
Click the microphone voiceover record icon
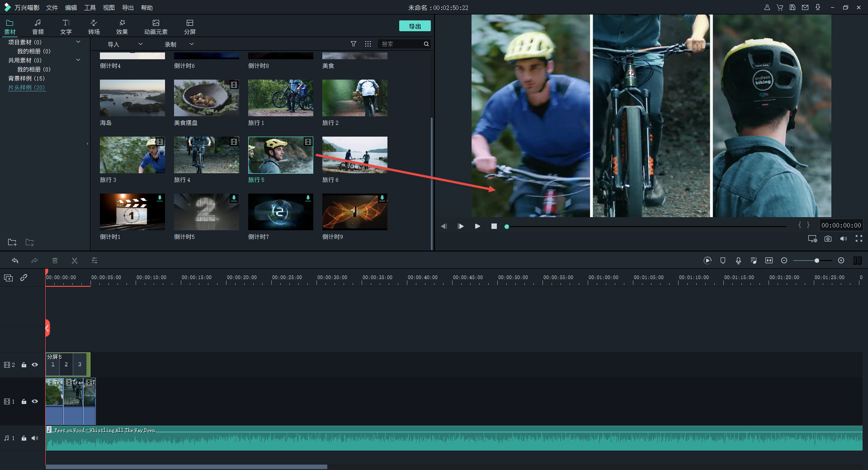tap(738, 261)
